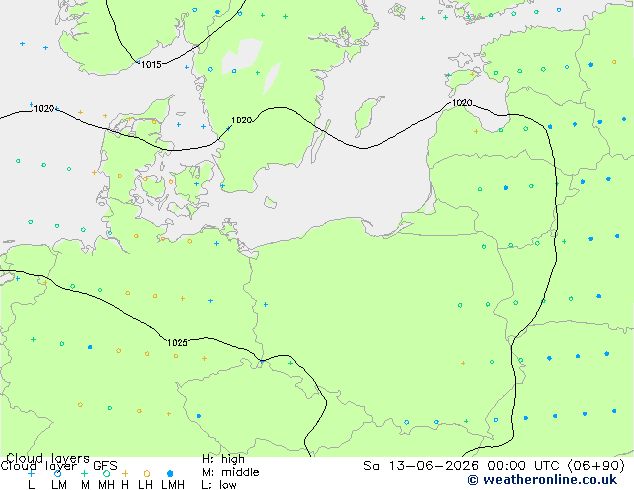This screenshot has width=634, height=490.
Task: Select the 1025 isobar label
Action: click(177, 343)
